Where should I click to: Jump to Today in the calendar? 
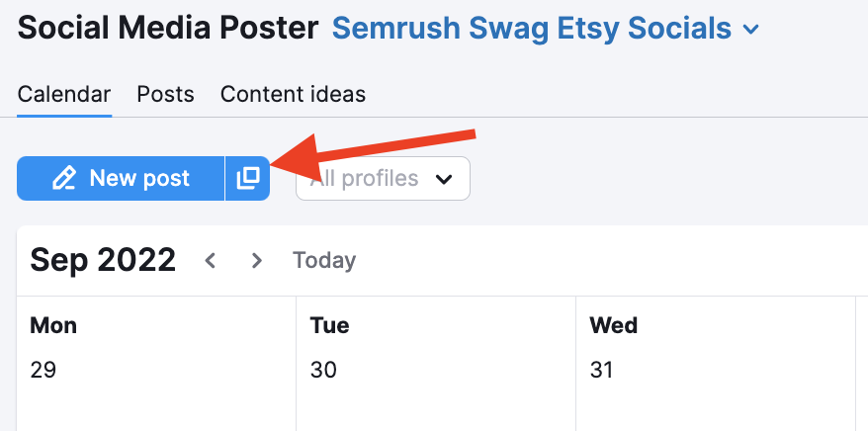coord(324,260)
